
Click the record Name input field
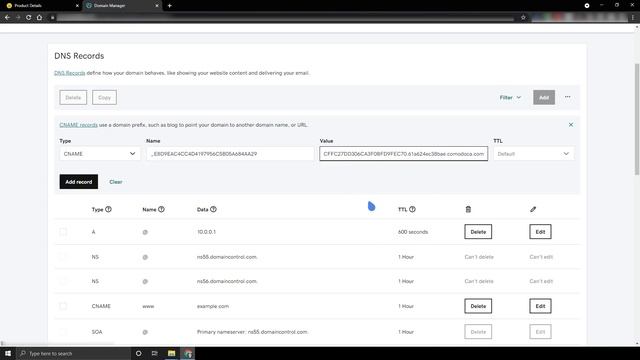pos(230,154)
